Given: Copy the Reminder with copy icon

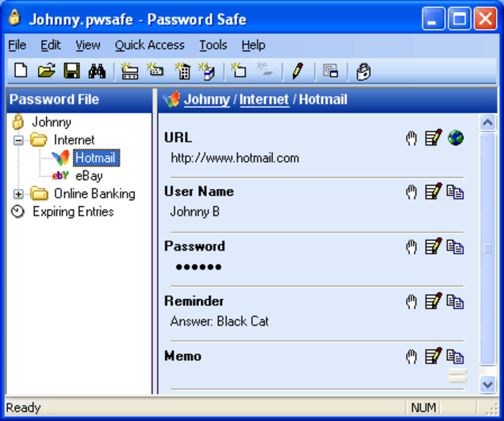Looking at the screenshot, I should tap(455, 301).
